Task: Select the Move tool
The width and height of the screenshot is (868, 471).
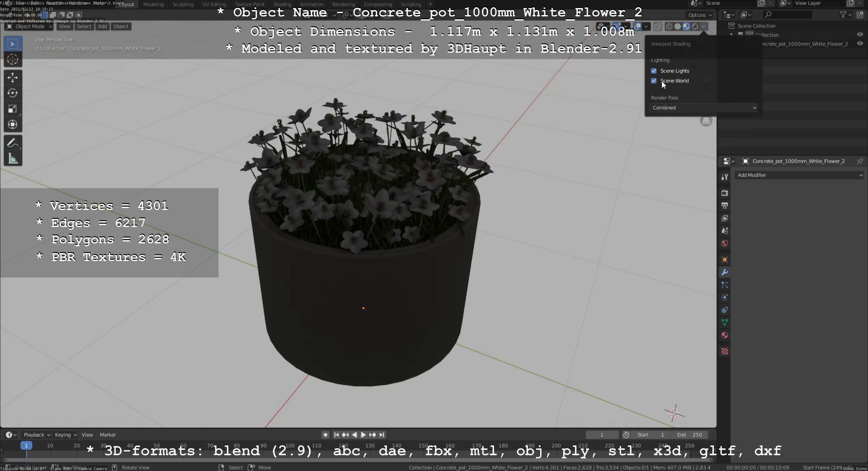Action: coord(13,77)
